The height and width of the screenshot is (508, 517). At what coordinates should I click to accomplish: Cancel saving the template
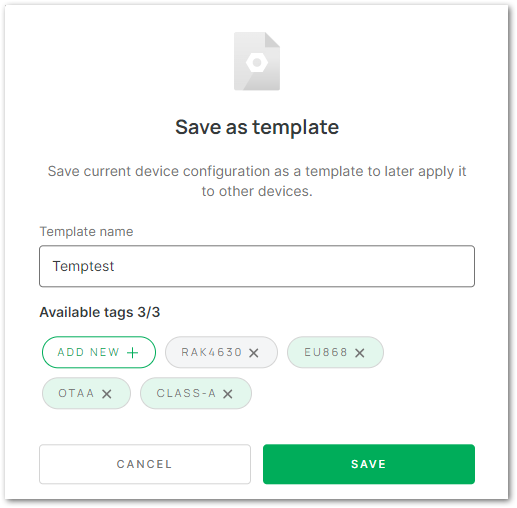(145, 464)
